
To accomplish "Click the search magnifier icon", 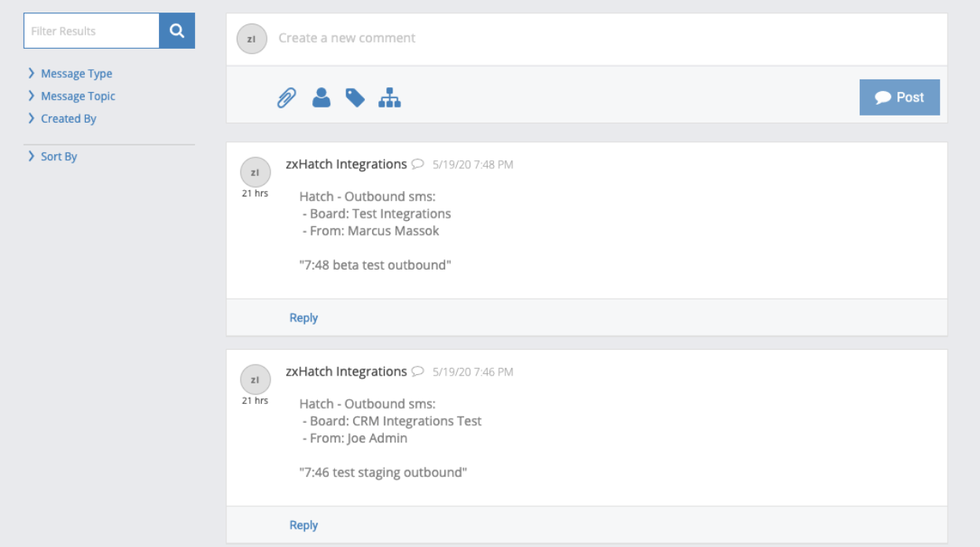I will 176,31.
